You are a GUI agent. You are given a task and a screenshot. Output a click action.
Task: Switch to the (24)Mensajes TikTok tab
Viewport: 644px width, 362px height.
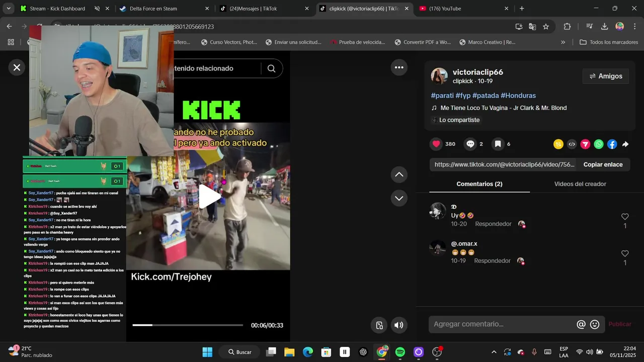click(x=264, y=9)
